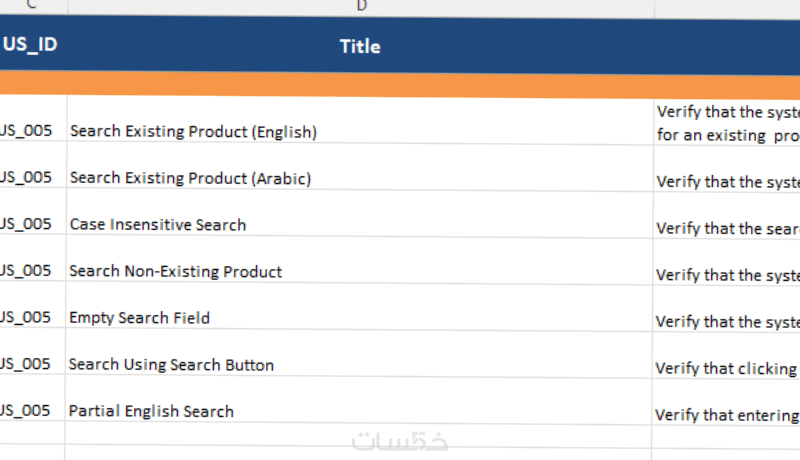Select description cell containing "for an existing"
Screen dimensions: 800x460
tap(727, 124)
